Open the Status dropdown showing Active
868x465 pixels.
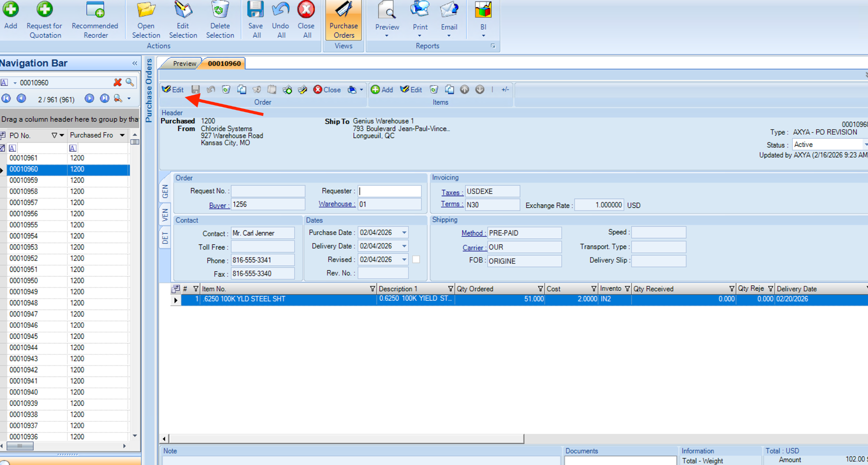[865, 145]
